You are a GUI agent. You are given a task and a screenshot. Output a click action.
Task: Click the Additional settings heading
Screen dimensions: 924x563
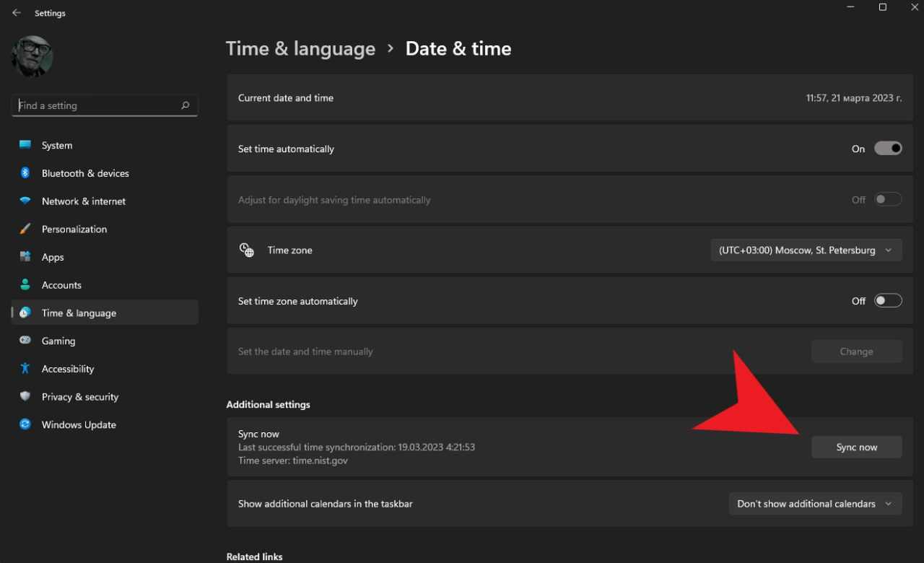click(269, 405)
